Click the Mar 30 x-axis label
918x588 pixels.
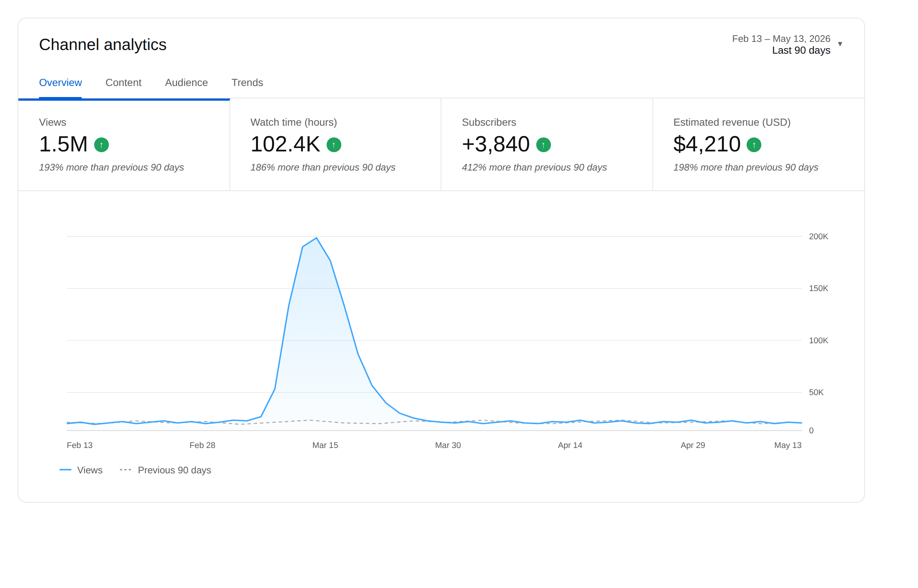point(448,445)
